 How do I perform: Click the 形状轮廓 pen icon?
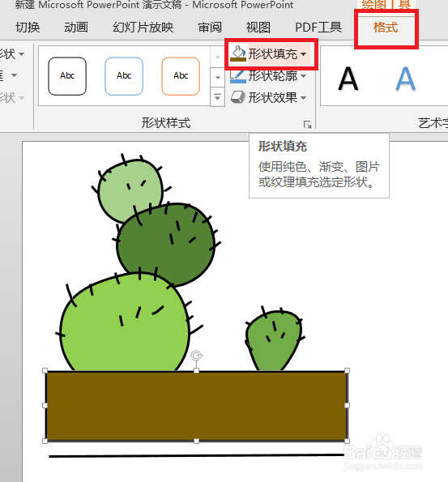pos(238,76)
